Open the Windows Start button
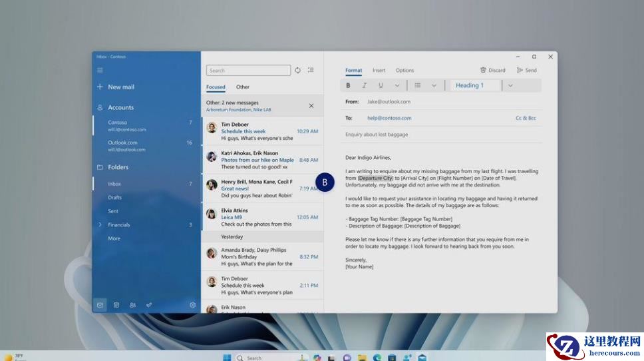Viewport: 644px width, 361px height. click(227, 358)
